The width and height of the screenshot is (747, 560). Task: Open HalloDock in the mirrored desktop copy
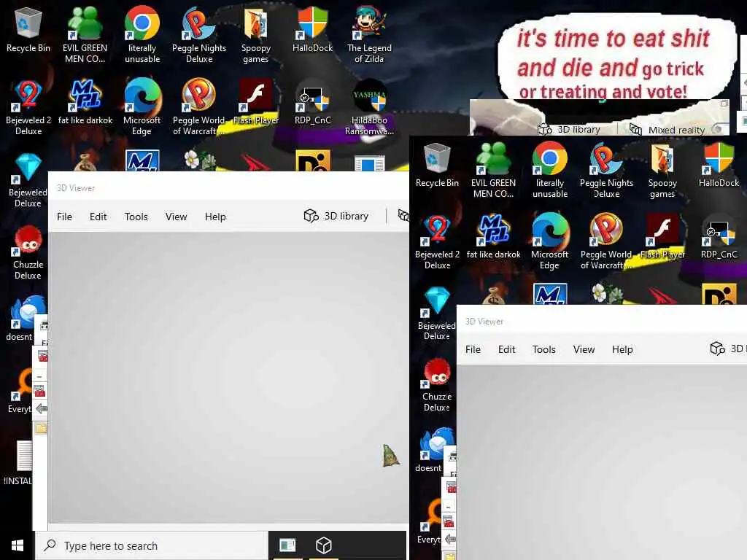(x=719, y=164)
